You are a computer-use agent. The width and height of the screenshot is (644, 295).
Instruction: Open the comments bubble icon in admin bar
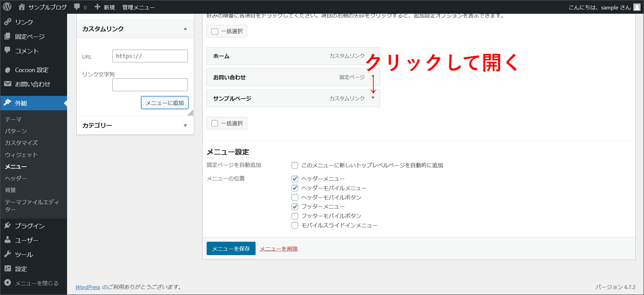[x=77, y=7]
